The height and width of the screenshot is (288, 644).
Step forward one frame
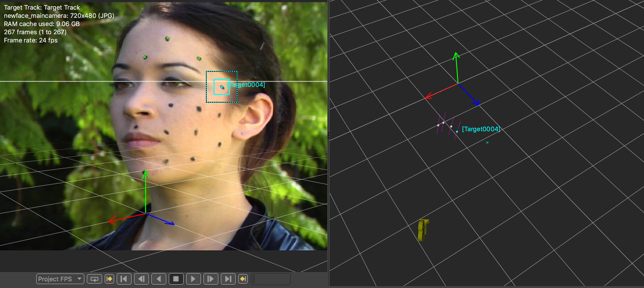211,279
